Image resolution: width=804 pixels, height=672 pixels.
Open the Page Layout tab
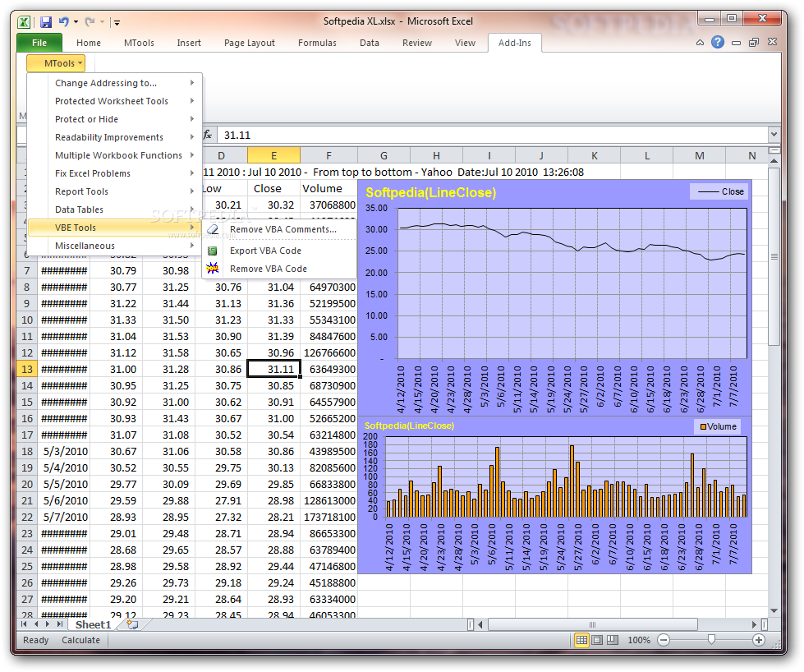(249, 43)
